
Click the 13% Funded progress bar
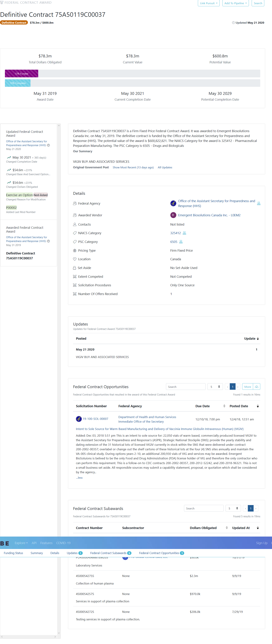[22, 74]
